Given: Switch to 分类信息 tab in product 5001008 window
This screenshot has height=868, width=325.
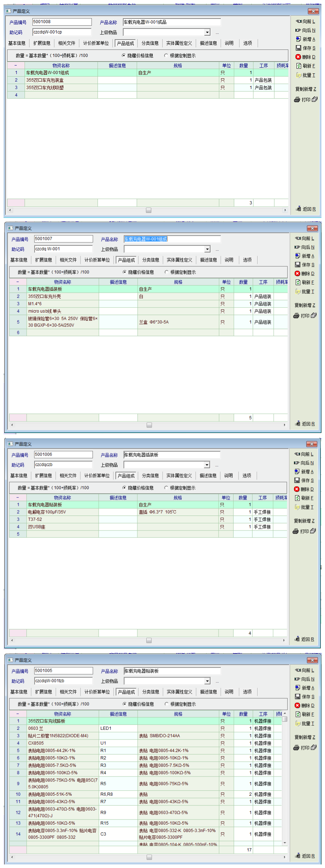Looking at the screenshot, I should click(x=150, y=43).
